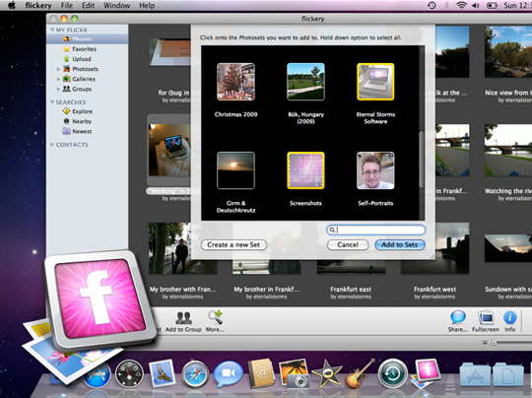The image size is (532, 398).
Task: Cancel the photoset dialog
Action: pyautogui.click(x=348, y=245)
